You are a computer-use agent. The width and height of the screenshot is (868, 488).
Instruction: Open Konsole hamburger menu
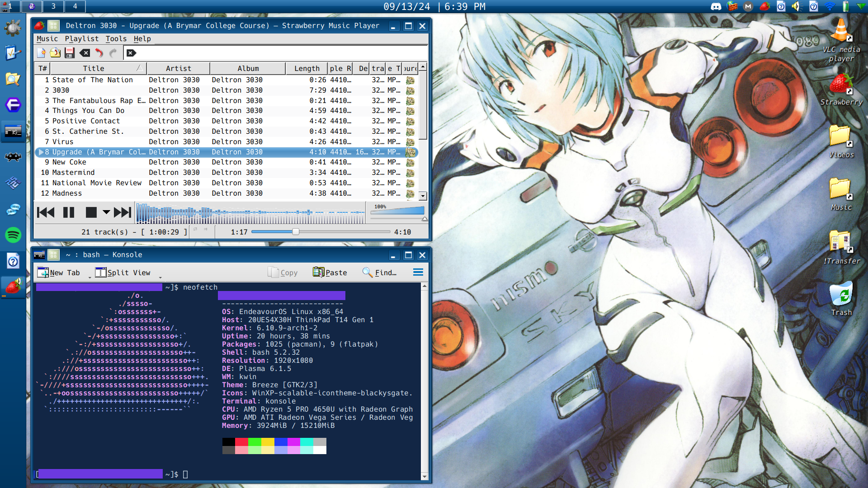418,272
